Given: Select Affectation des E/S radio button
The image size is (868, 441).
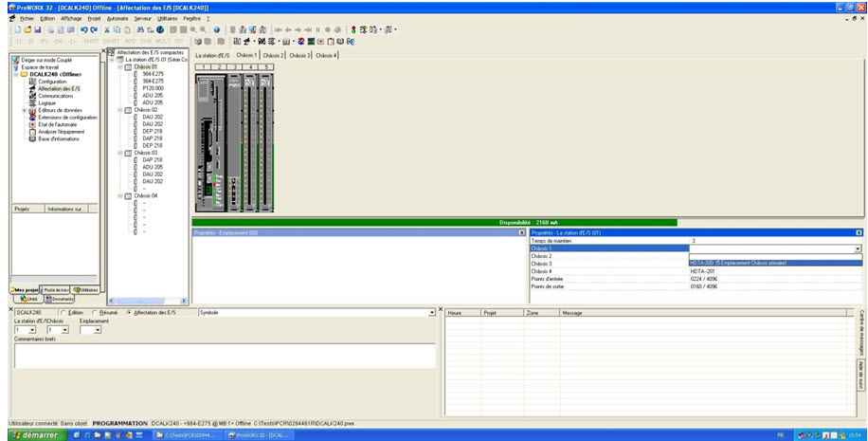Looking at the screenshot, I should coord(129,313).
